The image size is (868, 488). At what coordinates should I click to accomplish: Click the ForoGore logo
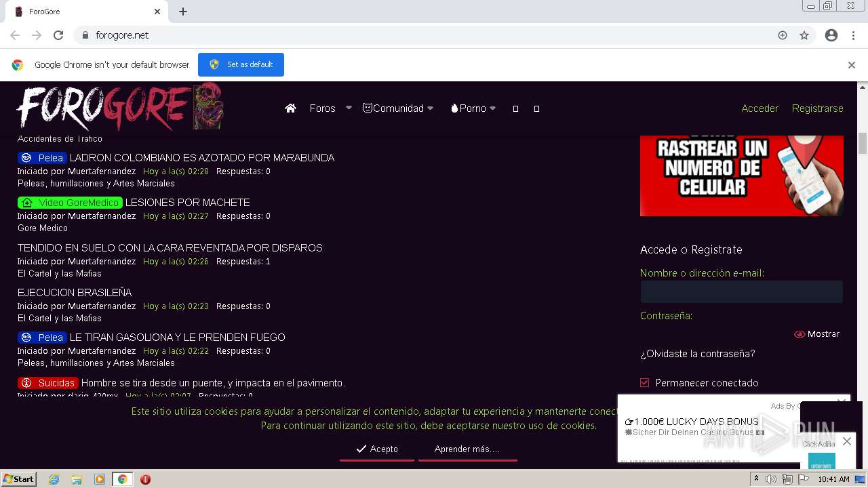tap(120, 107)
